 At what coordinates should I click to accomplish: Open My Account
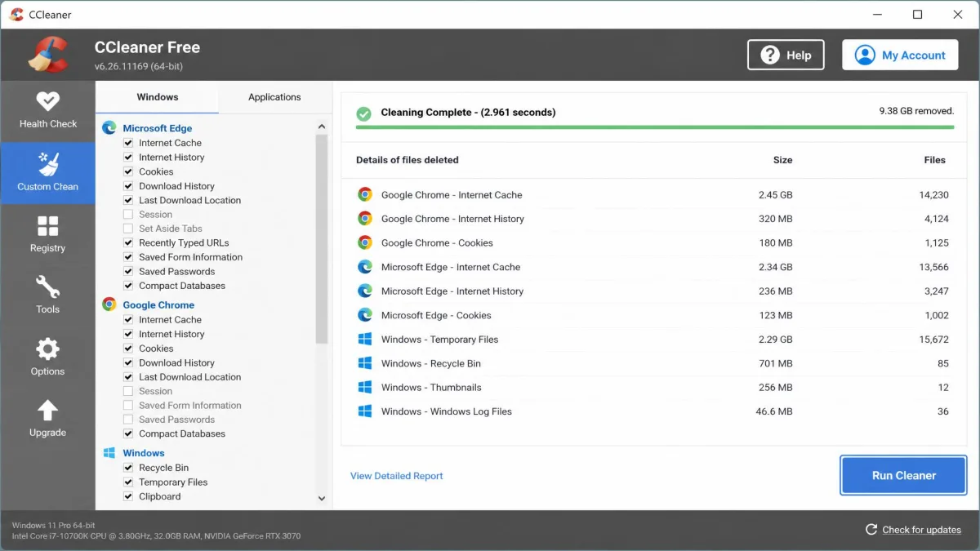click(900, 55)
